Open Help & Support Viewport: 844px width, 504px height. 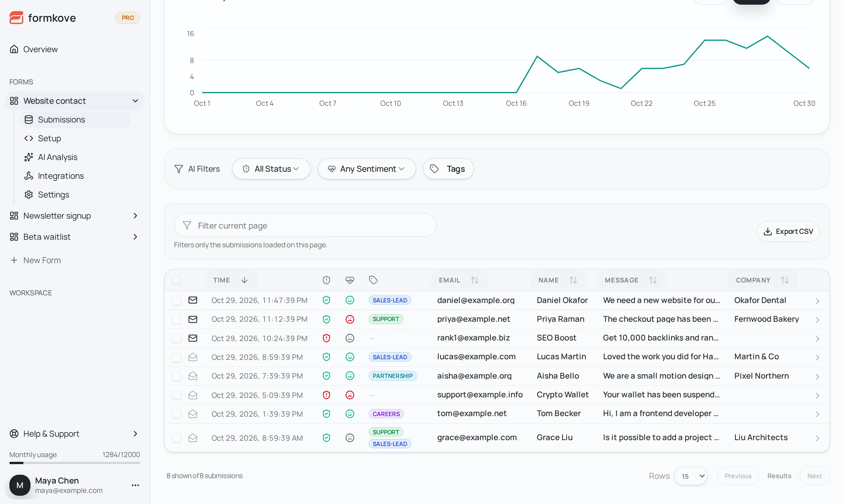click(75, 434)
